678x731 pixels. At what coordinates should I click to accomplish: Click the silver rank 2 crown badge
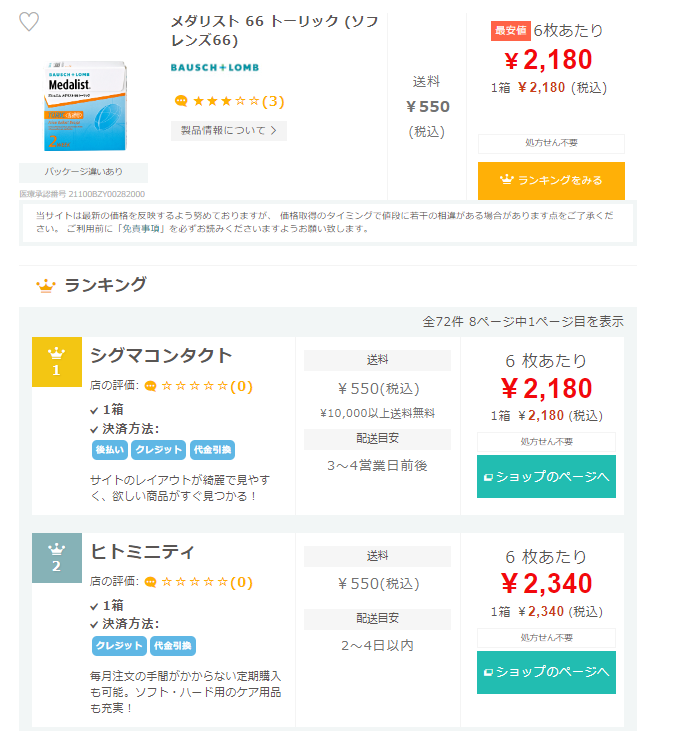pyautogui.click(x=57, y=557)
